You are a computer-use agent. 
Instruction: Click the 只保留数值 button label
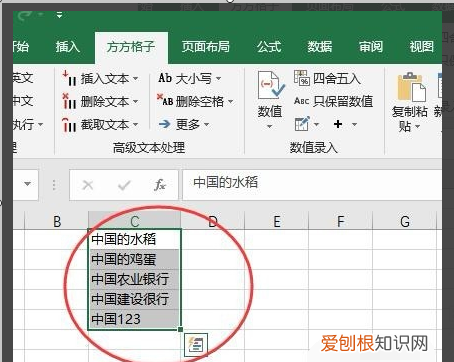pyautogui.click(x=343, y=101)
